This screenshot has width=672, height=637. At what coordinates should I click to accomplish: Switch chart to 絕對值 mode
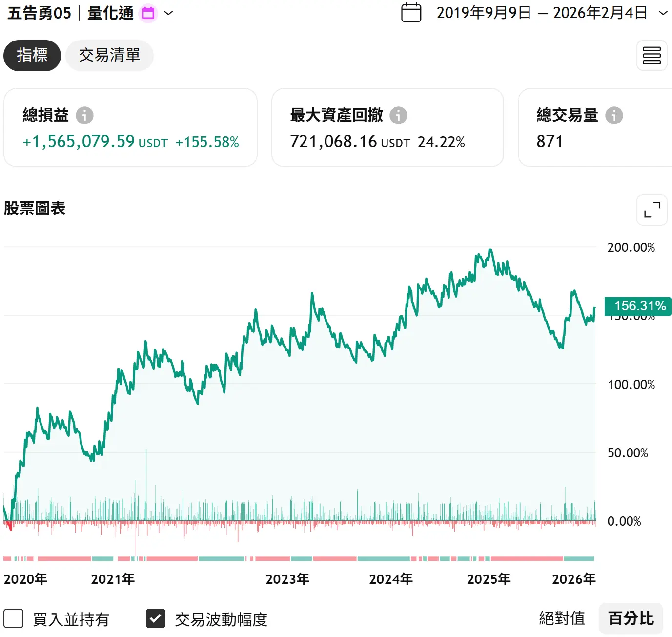click(562, 618)
